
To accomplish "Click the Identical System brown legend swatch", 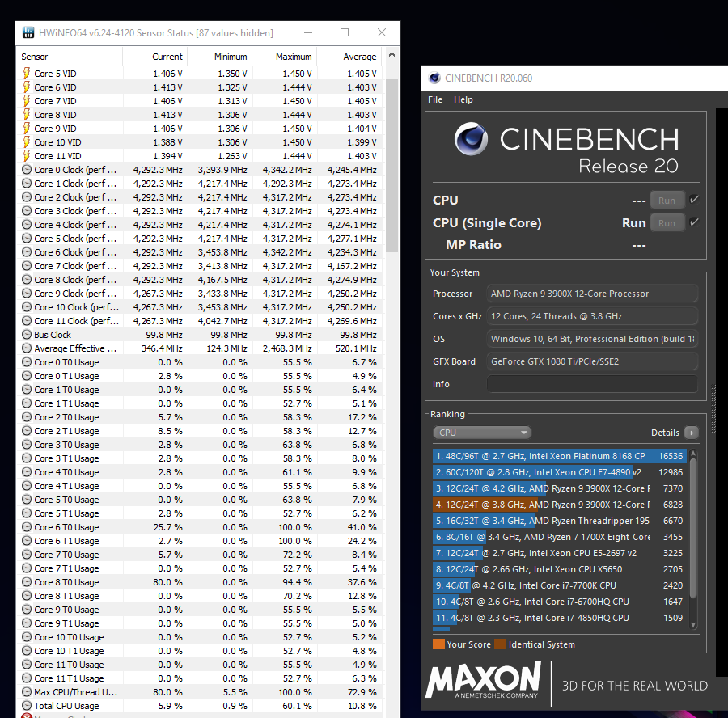I will click(x=500, y=644).
